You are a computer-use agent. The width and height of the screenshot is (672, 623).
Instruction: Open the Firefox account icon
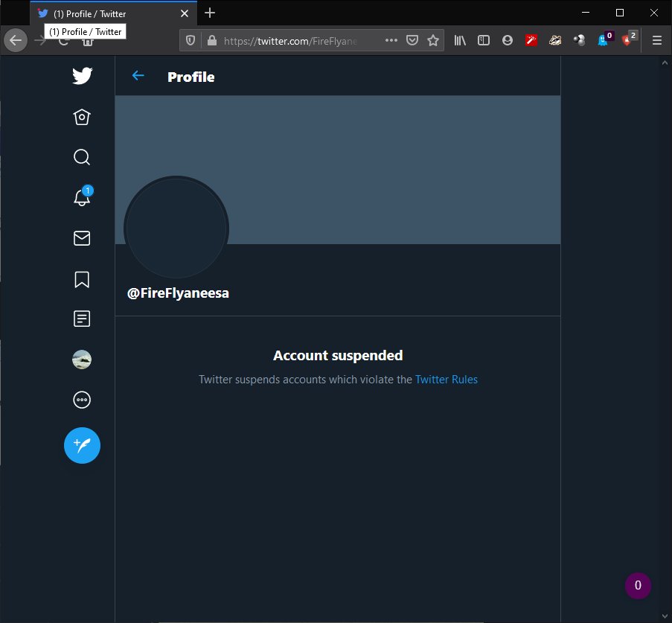coord(508,40)
